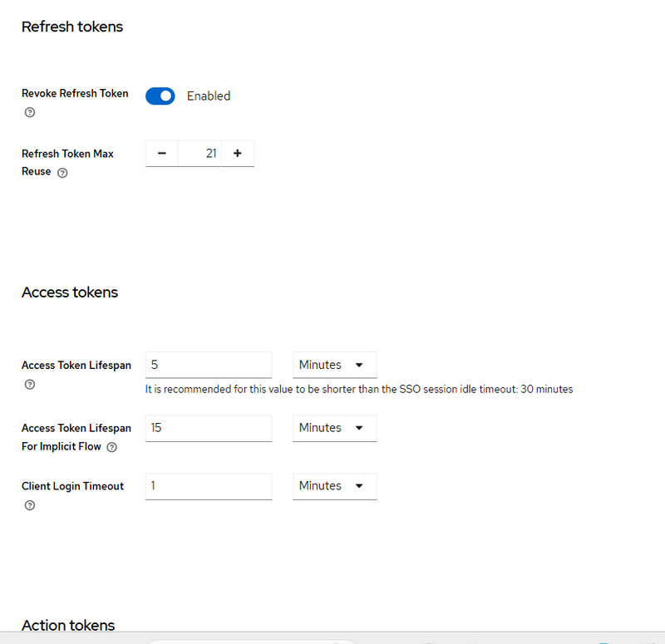This screenshot has width=665, height=644.
Task: Disable the Revoke Refresh Token switch
Action: click(160, 96)
